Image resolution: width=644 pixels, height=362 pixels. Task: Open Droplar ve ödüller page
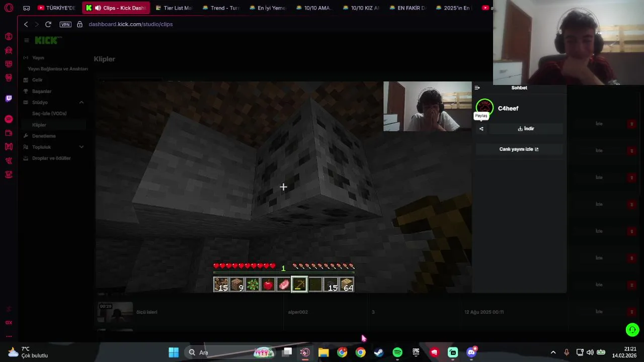tap(51, 158)
